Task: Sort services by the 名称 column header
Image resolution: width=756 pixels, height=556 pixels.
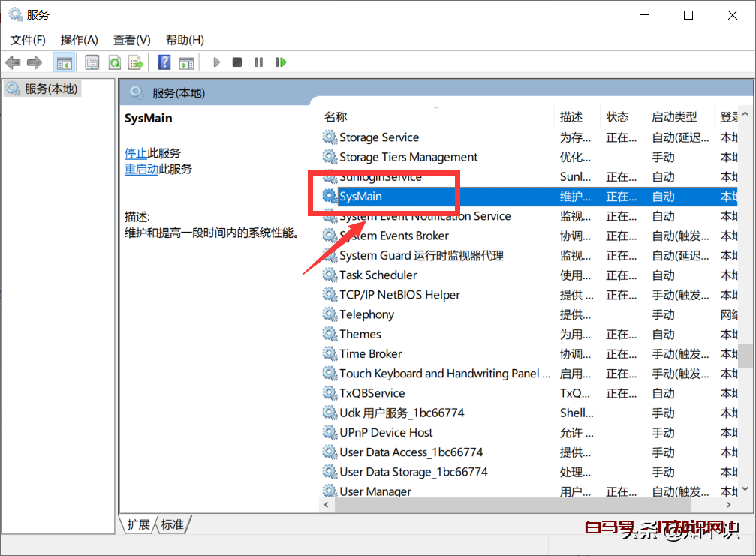Action: [x=336, y=116]
